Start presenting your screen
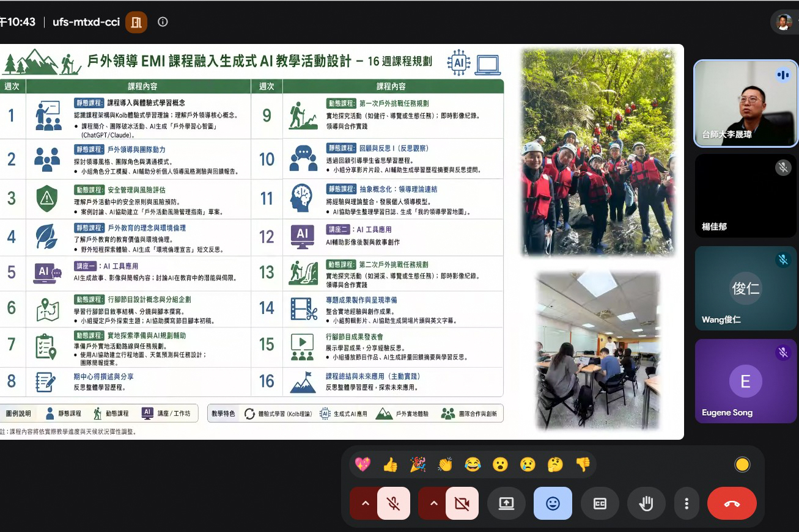 [506, 503]
